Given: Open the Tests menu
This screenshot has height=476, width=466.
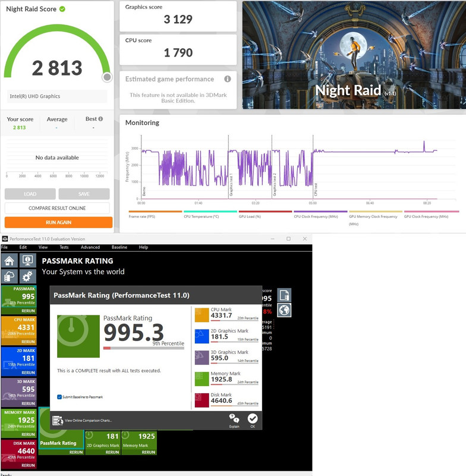Looking at the screenshot, I should 64,247.
